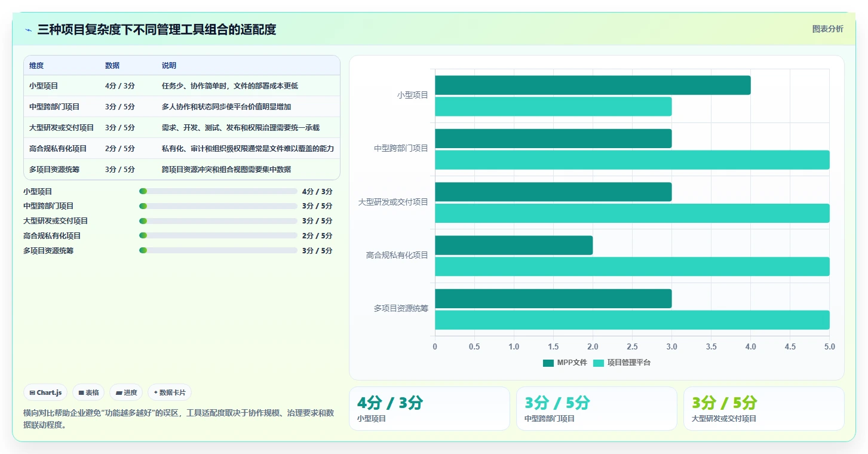Click the 高合规私有化项目 progress bar
868x454 pixels.
pyautogui.click(x=218, y=236)
